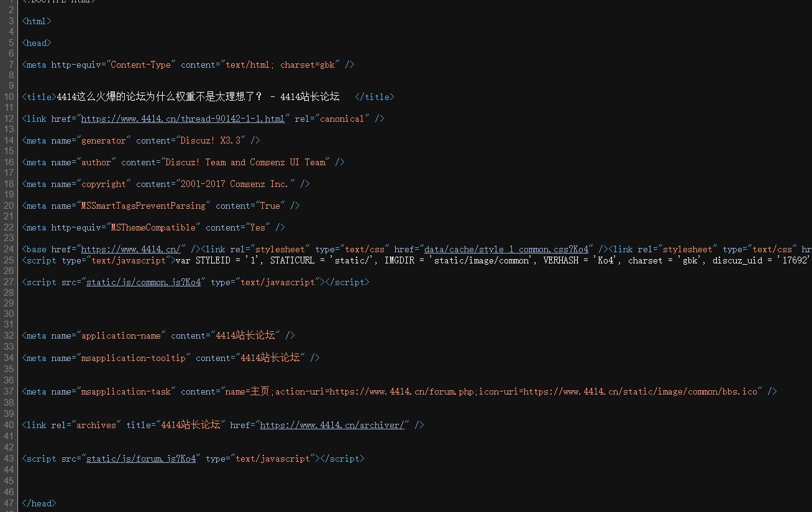Click the "True" content value
Viewport: 812px width, 512px height.
(x=270, y=206)
